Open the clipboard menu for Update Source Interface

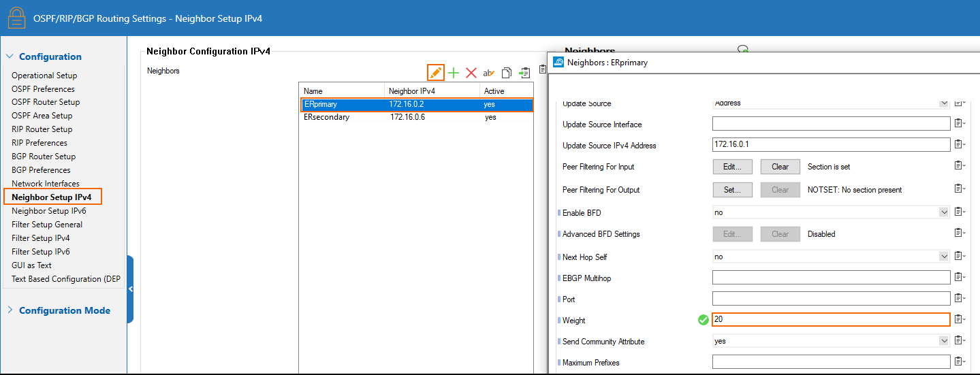click(960, 124)
